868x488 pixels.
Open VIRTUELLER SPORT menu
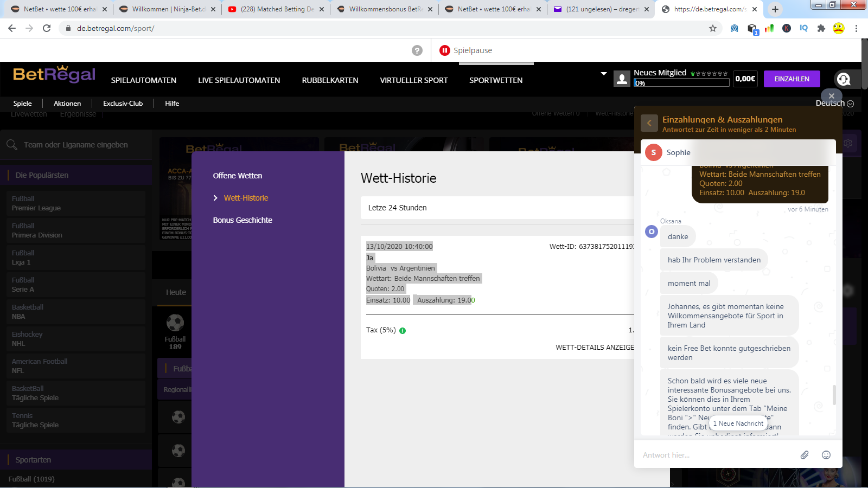[414, 80]
